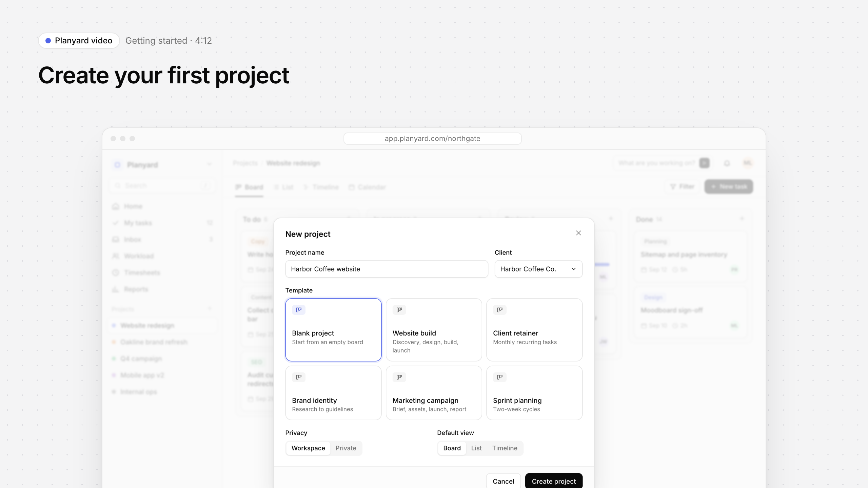
Task: Click the browser address bar URL
Action: (432, 139)
